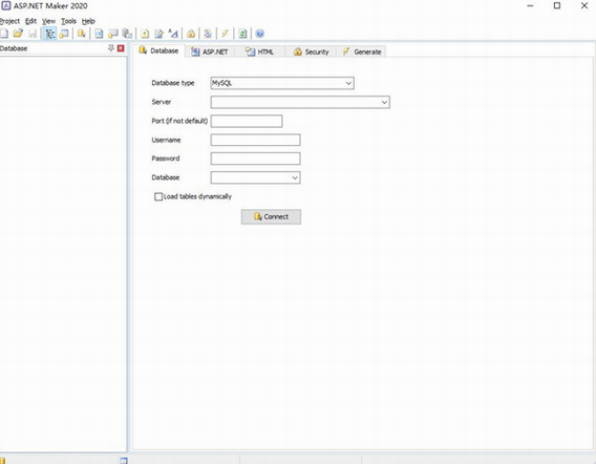Toggle the database tree view toolbar icon
Screen dimensions: 596x464
coord(50,33)
